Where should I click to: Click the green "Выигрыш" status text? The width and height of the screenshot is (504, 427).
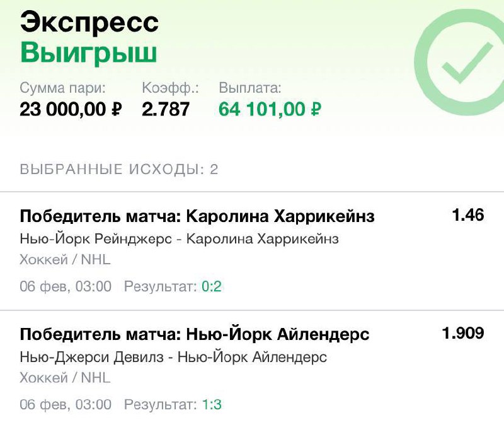(88, 54)
